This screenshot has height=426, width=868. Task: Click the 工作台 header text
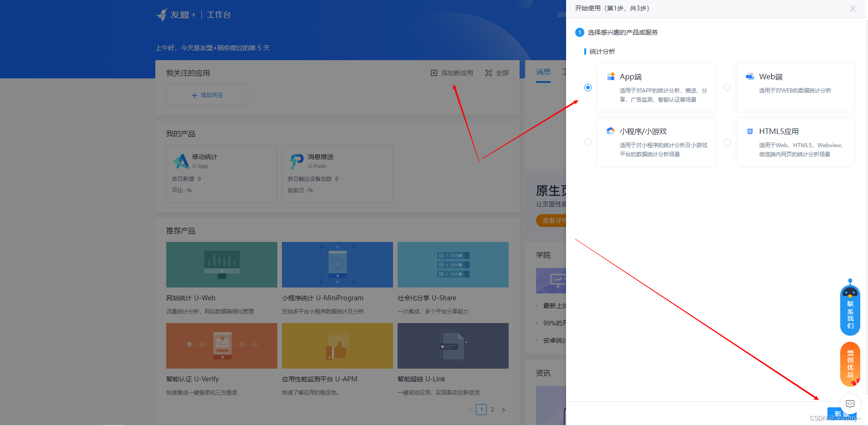click(219, 15)
